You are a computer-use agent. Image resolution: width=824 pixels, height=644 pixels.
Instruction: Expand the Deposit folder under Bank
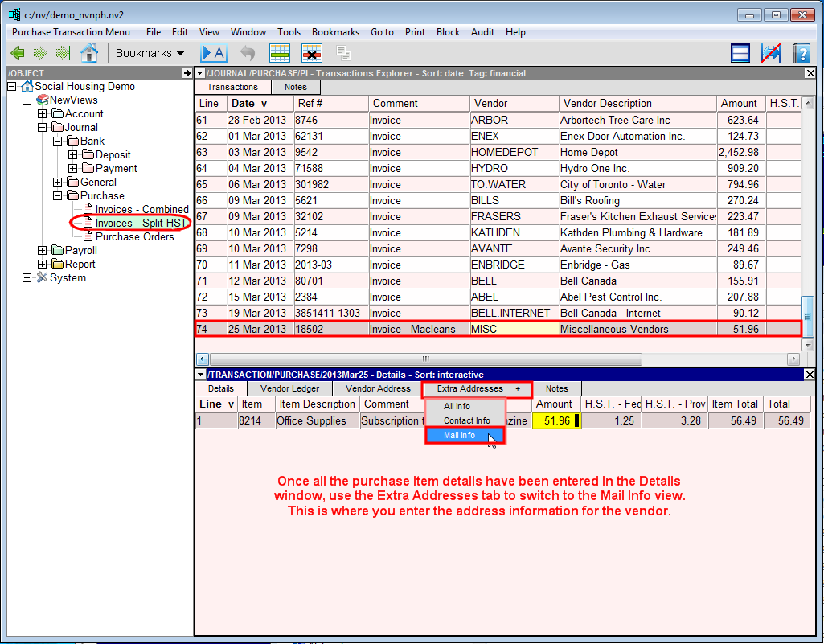pos(73,154)
